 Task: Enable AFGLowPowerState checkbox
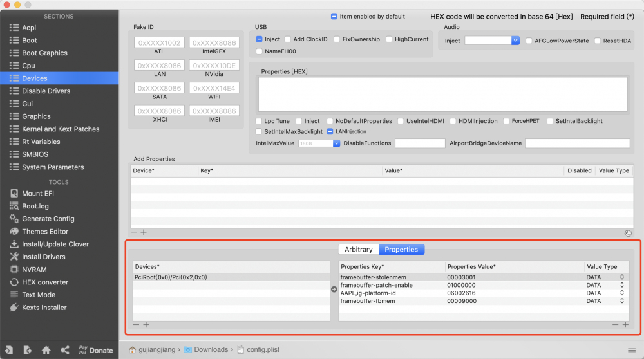(529, 41)
